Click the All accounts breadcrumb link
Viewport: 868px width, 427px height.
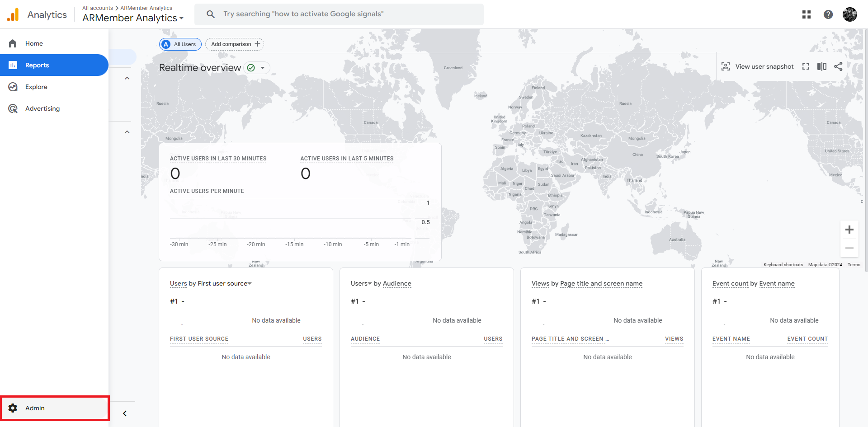98,8
